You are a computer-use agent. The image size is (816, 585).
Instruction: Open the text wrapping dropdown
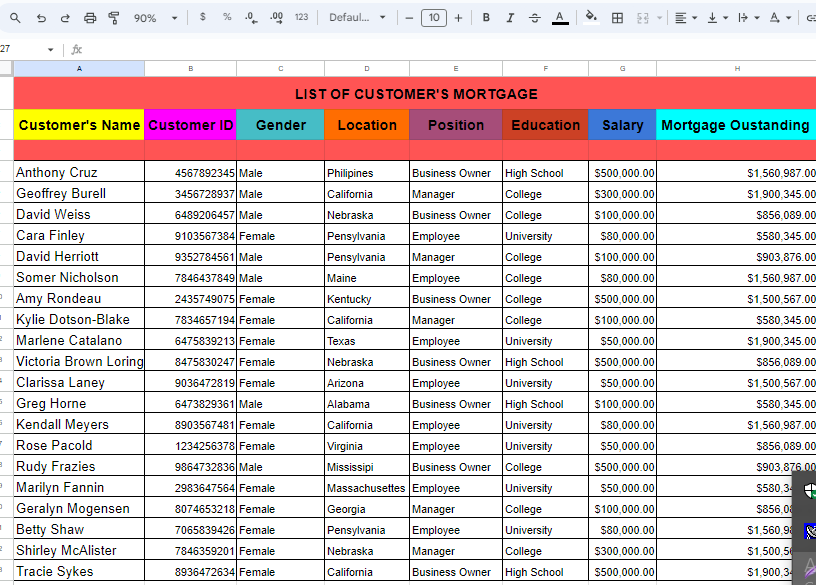click(x=748, y=18)
